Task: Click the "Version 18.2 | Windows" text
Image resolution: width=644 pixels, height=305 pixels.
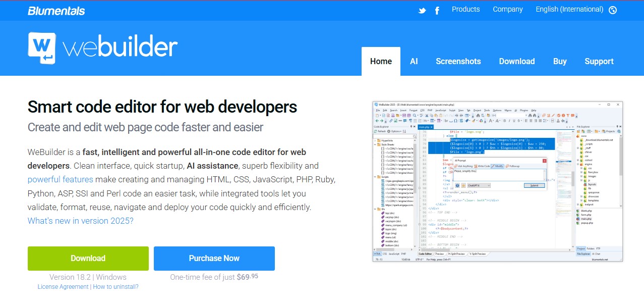Action: click(88, 277)
